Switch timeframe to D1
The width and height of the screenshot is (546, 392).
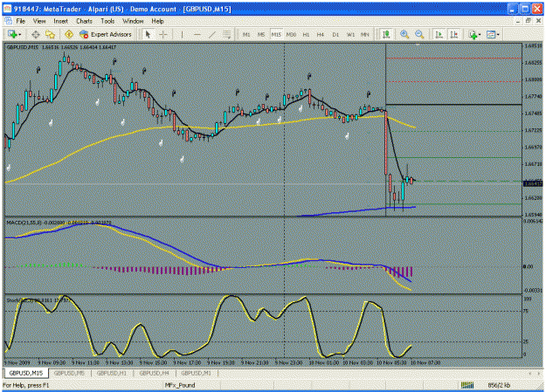(335, 34)
